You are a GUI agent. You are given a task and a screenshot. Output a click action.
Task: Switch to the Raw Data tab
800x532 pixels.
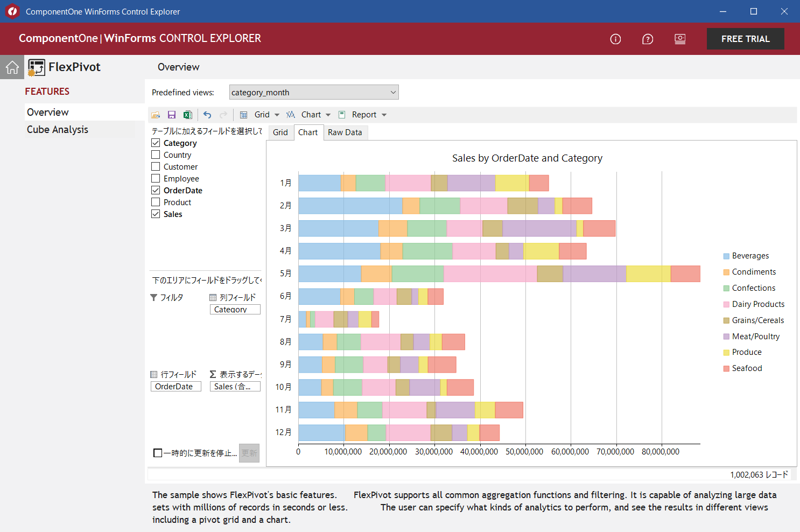(x=345, y=132)
